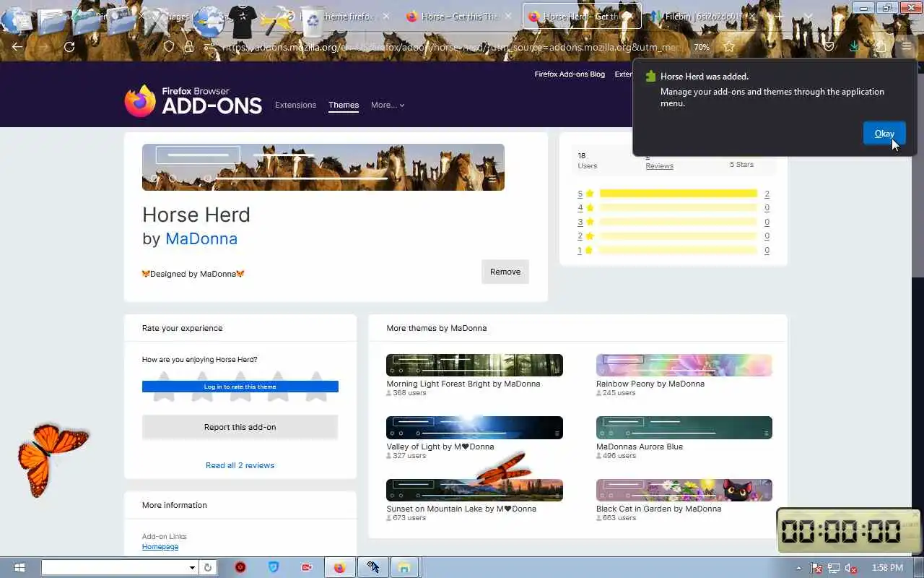Click Report this add-on button
The image size is (924, 578).
[x=240, y=427]
